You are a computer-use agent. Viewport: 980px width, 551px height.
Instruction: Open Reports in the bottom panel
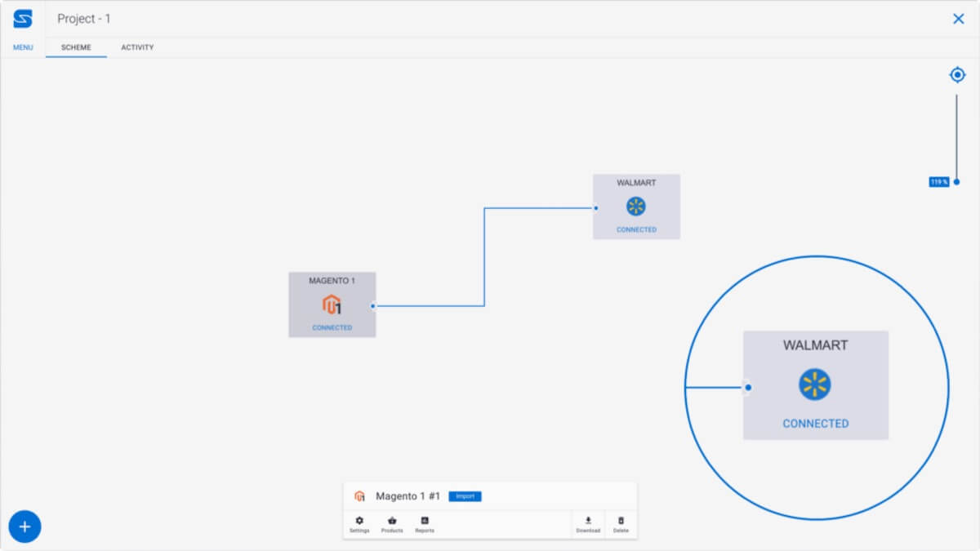click(425, 525)
